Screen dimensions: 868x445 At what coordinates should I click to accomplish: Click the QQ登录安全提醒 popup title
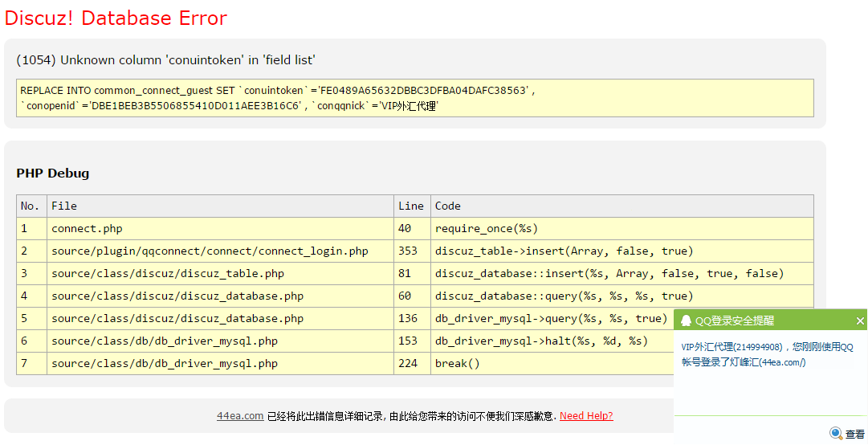[735, 320]
